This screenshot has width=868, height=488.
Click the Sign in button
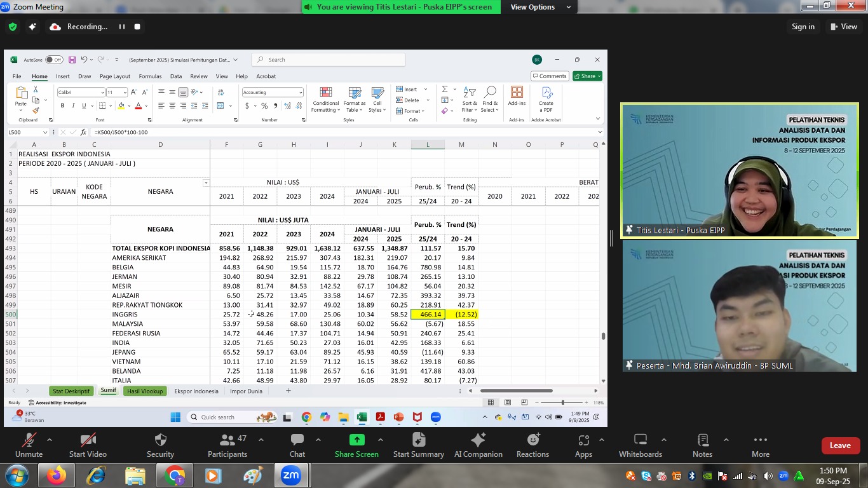(803, 27)
